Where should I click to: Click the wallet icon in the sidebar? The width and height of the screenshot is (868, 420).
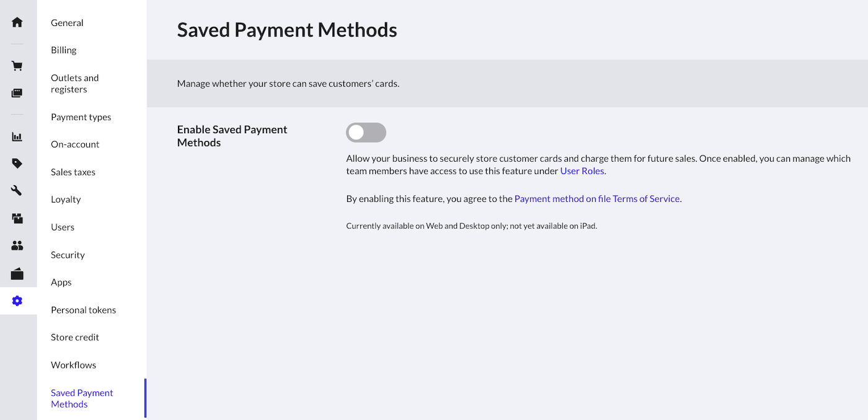17,273
